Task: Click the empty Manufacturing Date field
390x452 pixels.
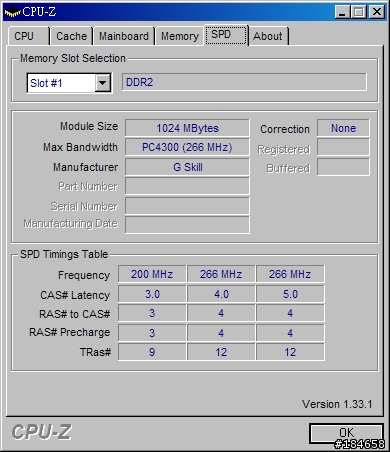Action: 187,225
